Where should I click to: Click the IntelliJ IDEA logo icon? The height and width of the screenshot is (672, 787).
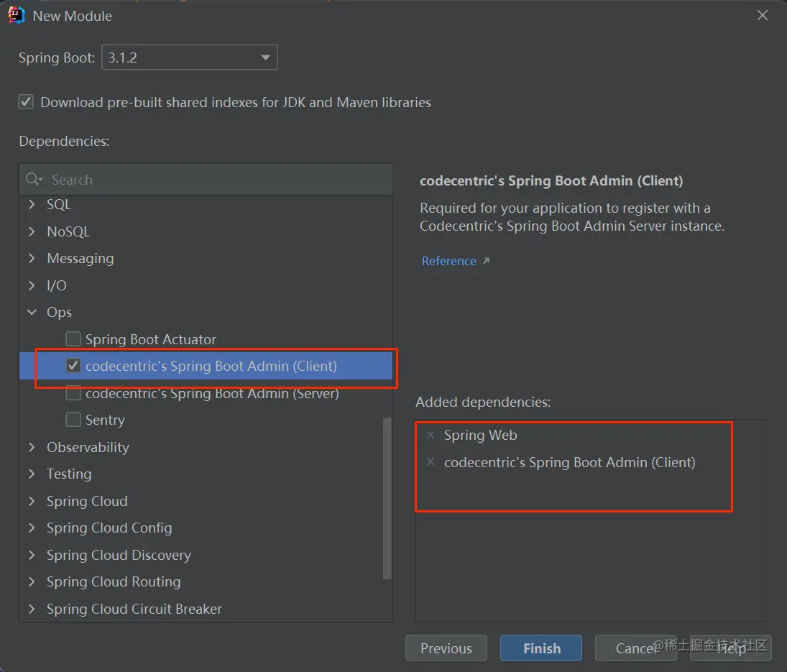[x=16, y=16]
